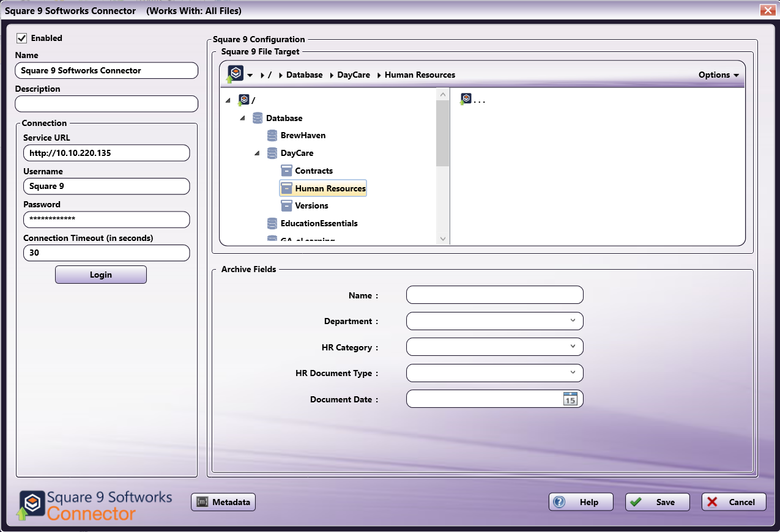Click the Archive Fields Name input
This screenshot has width=780, height=532.
[x=494, y=295]
